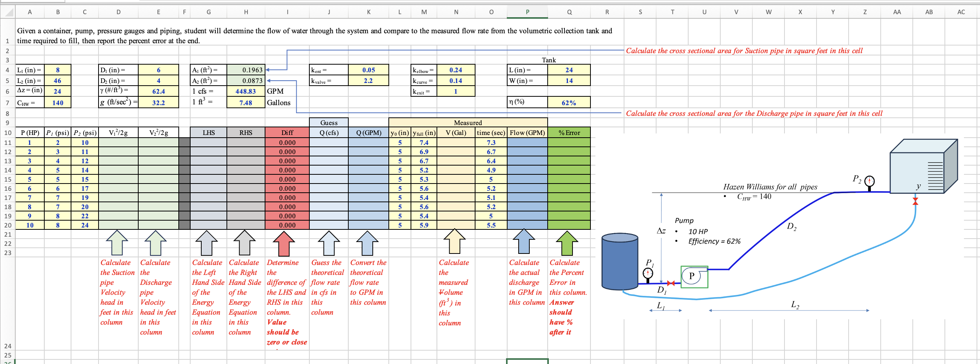Click the red valve icon near the pump
Image resolution: width=980 pixels, height=364 pixels.
(671, 283)
